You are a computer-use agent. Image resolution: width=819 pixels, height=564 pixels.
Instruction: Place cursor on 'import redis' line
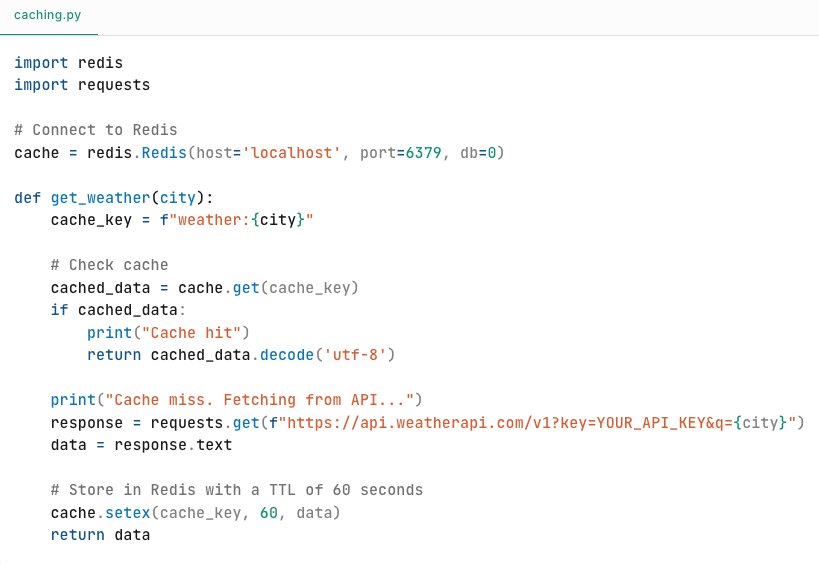(68, 63)
